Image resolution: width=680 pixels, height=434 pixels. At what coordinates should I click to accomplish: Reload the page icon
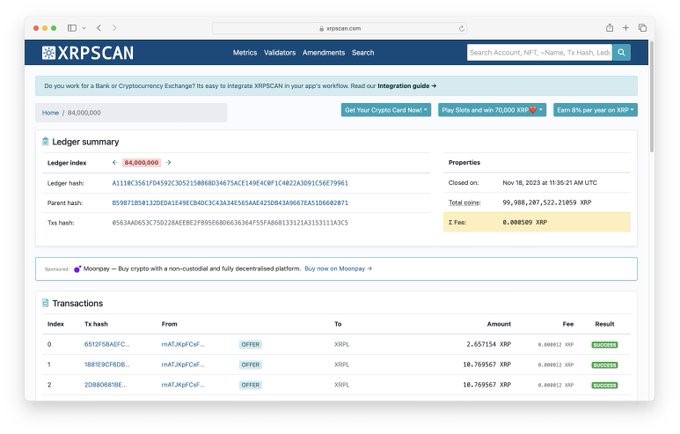[461, 29]
